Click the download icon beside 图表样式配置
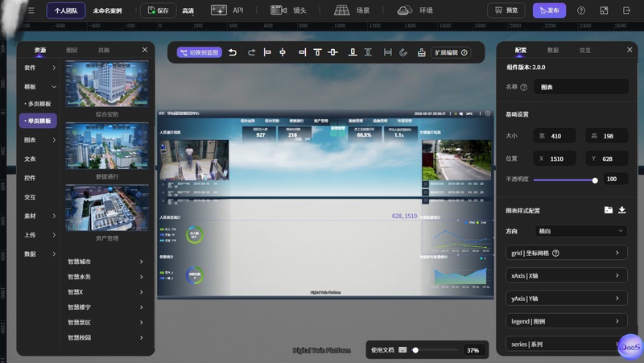This screenshot has width=644, height=363. [x=621, y=210]
